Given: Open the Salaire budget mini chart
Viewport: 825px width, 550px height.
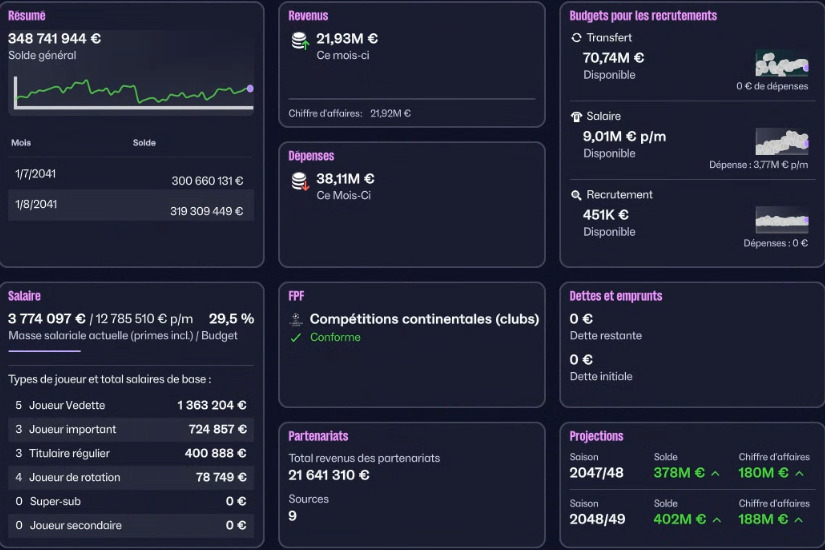Looking at the screenshot, I should click(x=782, y=142).
